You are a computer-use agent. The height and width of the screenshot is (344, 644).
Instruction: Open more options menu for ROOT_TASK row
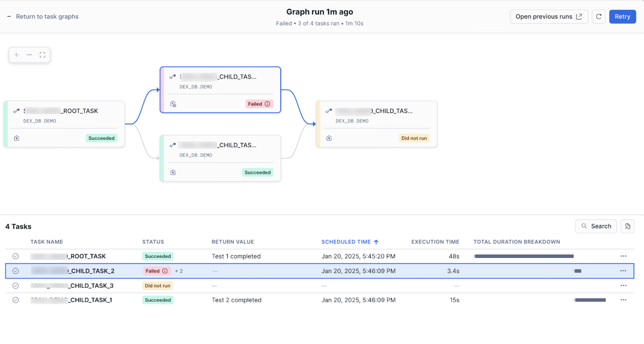pos(623,256)
